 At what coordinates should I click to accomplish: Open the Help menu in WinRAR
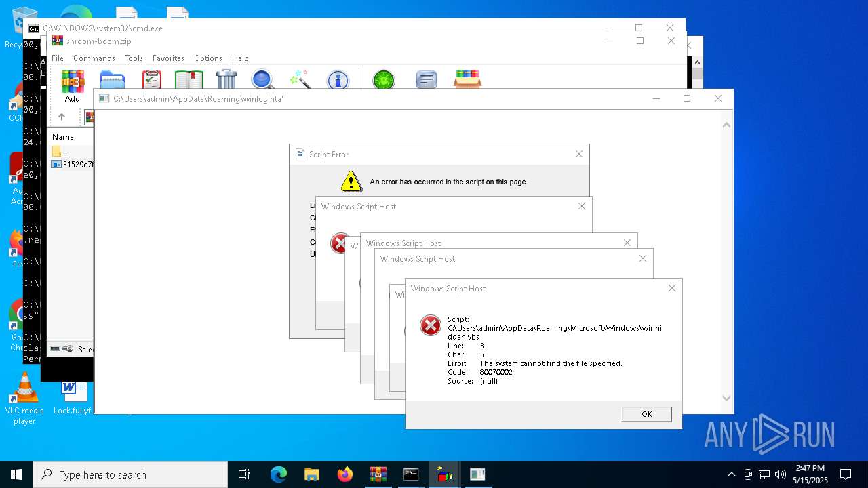tap(240, 58)
